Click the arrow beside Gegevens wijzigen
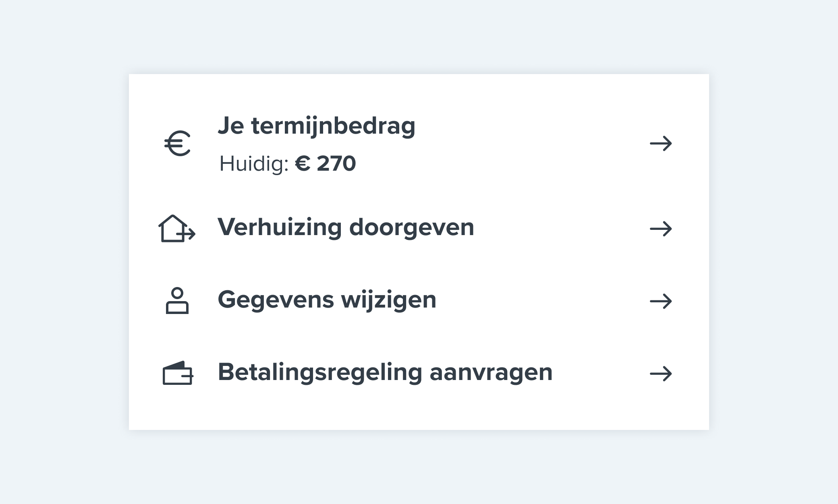 click(661, 301)
